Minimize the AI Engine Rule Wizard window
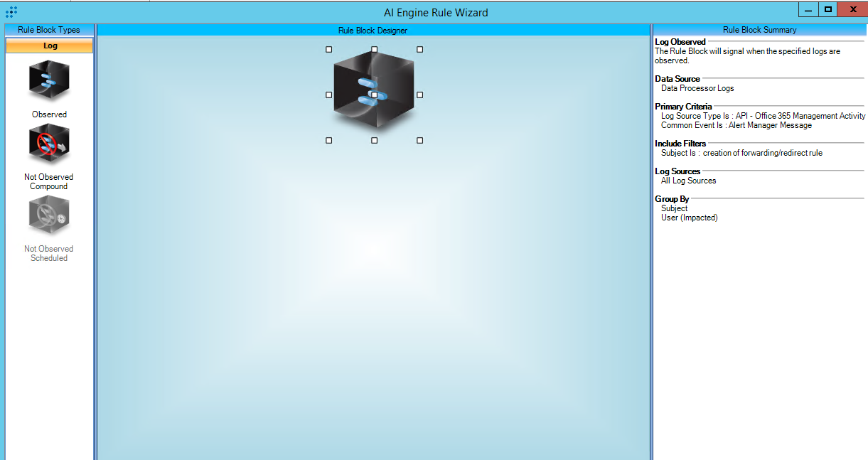Viewport: 868px width, 460px height. (808, 9)
